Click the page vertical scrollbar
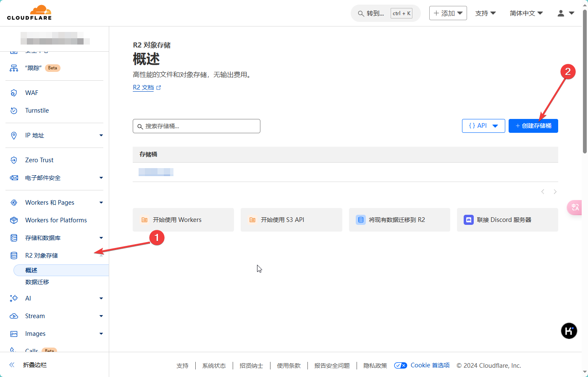Screen dimensions: 588x377 585,82
